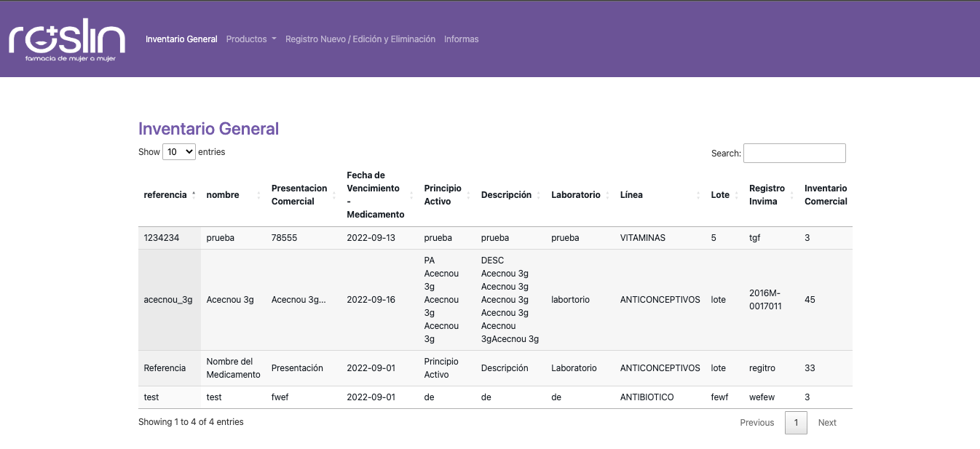Viewport: 980px width, 449px height.
Task: Focus the Search input field
Action: (x=794, y=153)
